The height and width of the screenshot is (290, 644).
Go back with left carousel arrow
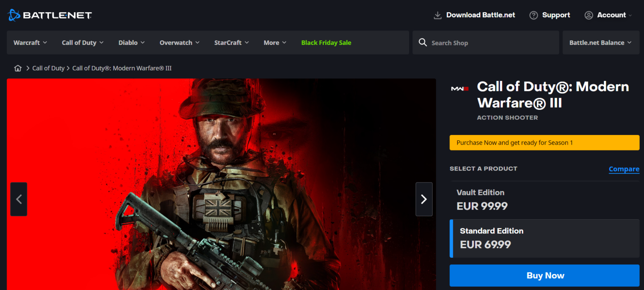pyautogui.click(x=18, y=199)
